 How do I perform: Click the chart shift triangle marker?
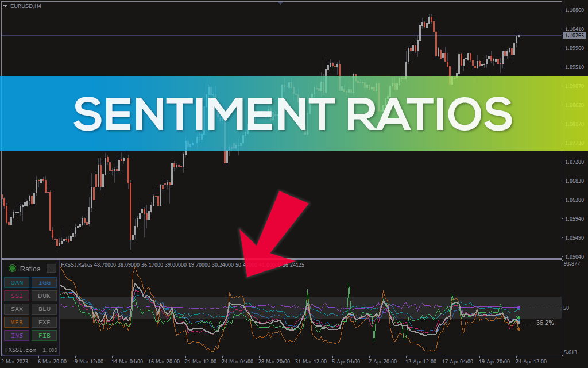pos(280,3)
